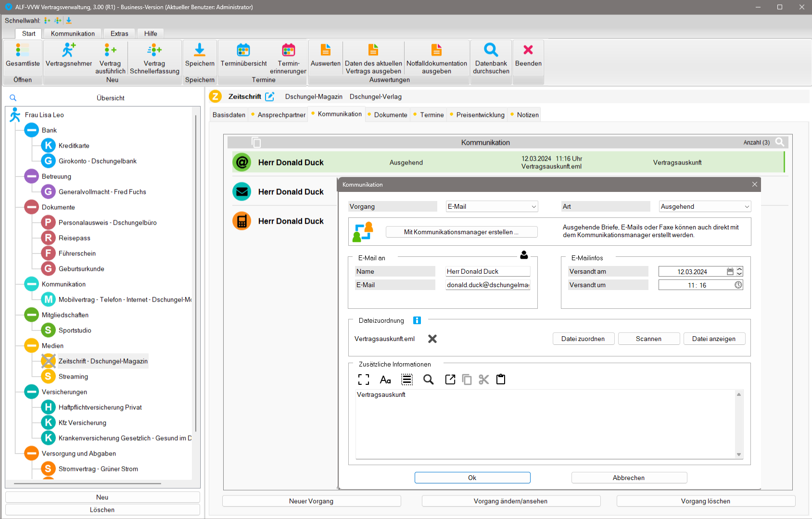
Task: Collapse the Dokumente tree node
Action: pyautogui.click(x=32, y=207)
